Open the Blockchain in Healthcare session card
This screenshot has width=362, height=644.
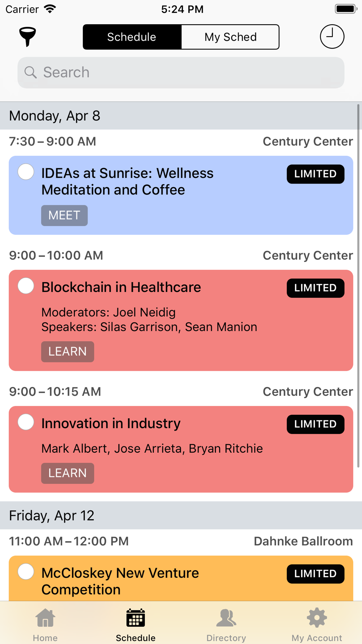[x=181, y=320]
